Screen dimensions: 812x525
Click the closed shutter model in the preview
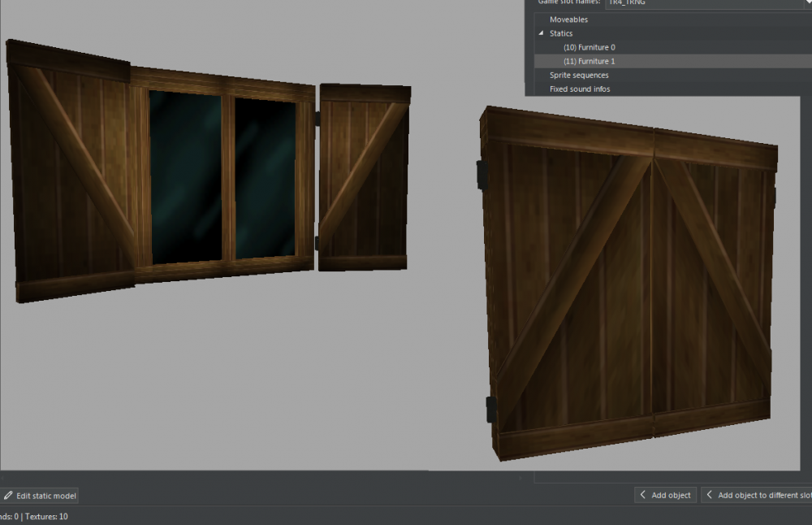point(628,283)
